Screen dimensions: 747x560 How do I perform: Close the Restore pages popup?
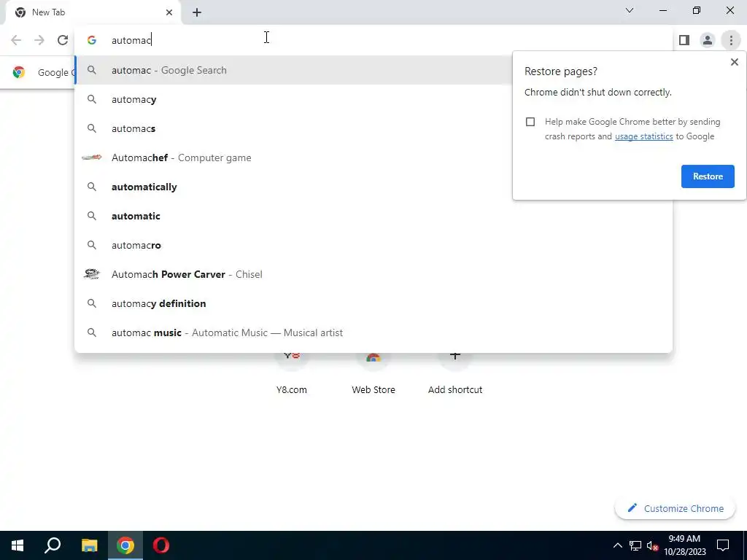tap(734, 62)
